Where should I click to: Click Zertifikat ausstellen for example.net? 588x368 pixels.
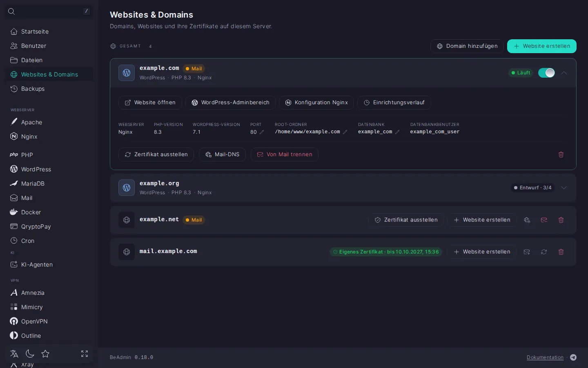point(406,220)
